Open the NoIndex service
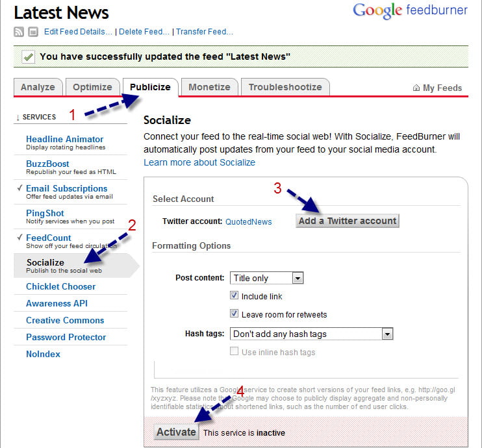The image size is (482, 448). [x=44, y=354]
